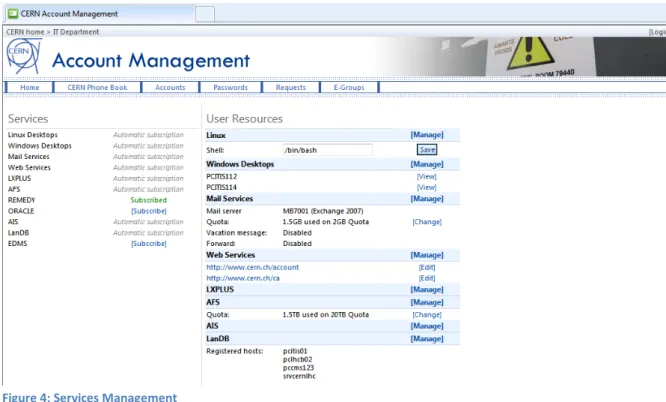Subscribe to the EDMS service
666x402 pixels.
click(x=149, y=243)
